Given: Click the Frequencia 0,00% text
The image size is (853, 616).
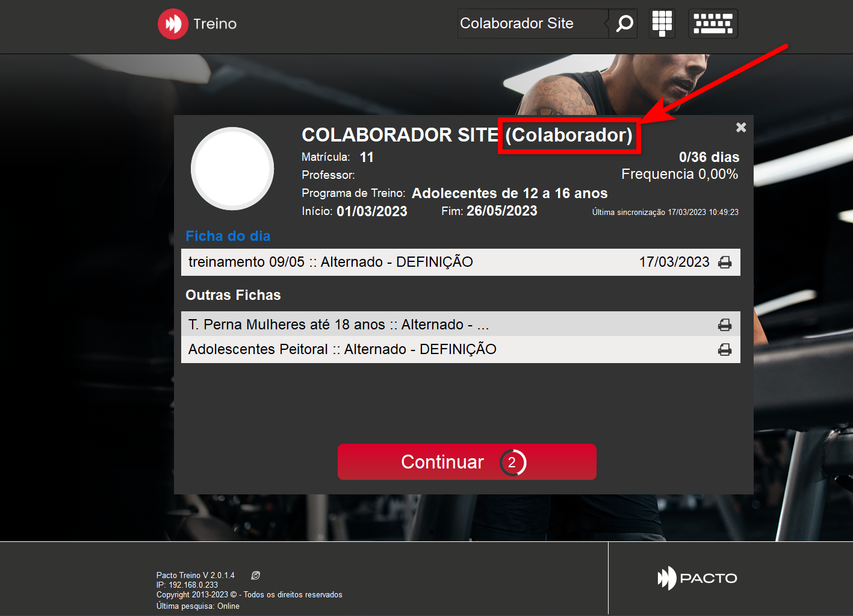Looking at the screenshot, I should 680,174.
